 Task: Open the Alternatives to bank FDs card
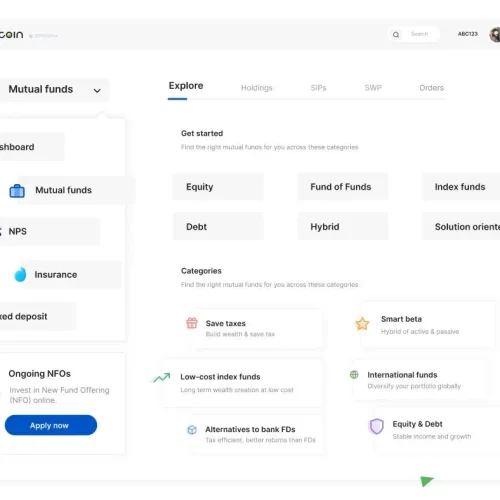click(x=257, y=434)
